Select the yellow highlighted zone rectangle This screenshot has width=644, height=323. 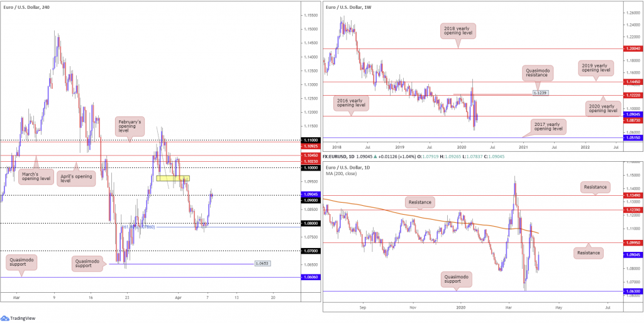[x=173, y=179]
